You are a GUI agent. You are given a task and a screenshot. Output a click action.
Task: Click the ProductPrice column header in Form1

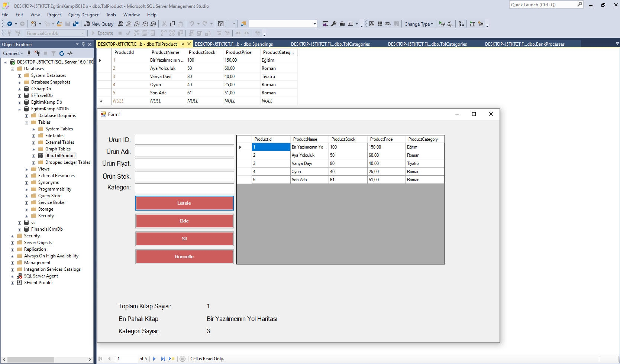[386, 139]
